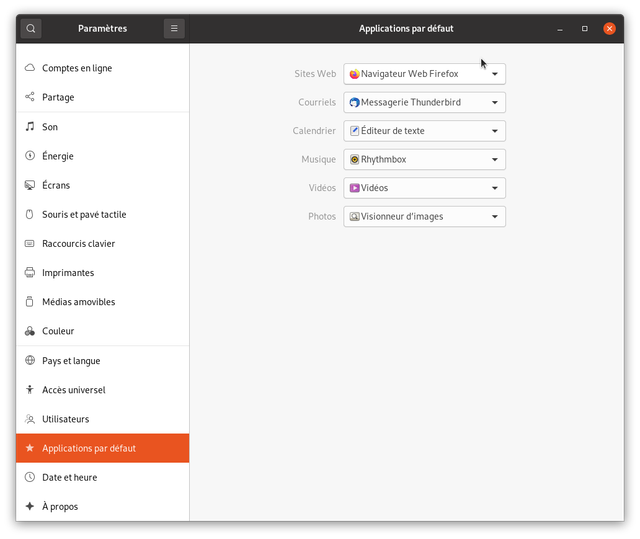Open Souris et pavé tactile
Viewport: 640px width, 539px height.
(x=102, y=215)
